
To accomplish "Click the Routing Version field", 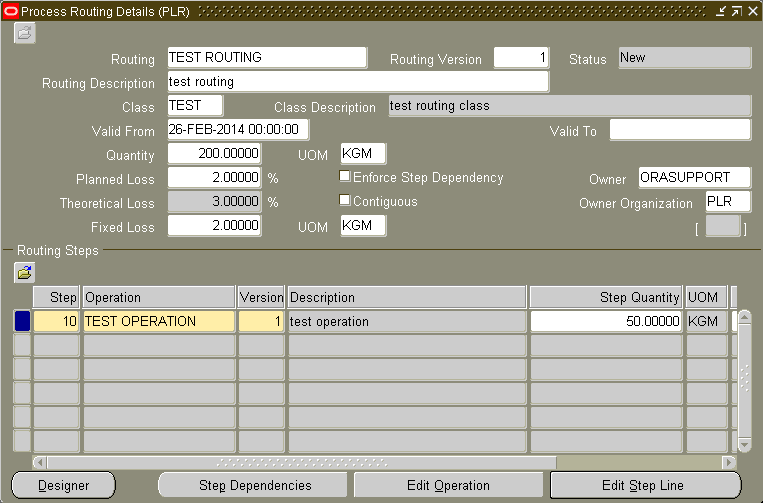I will (521, 57).
